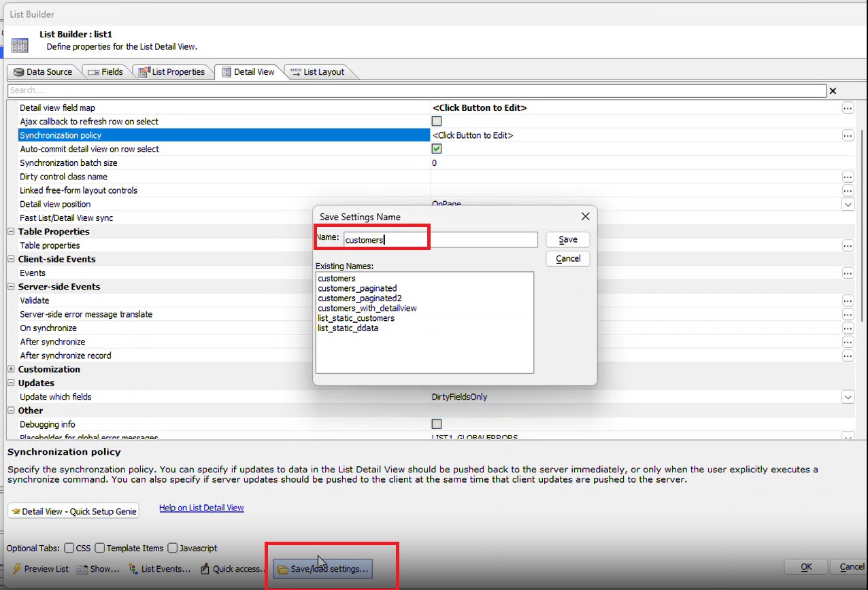The width and height of the screenshot is (868, 590).
Task: Open the List Properties tab
Action: click(x=171, y=72)
